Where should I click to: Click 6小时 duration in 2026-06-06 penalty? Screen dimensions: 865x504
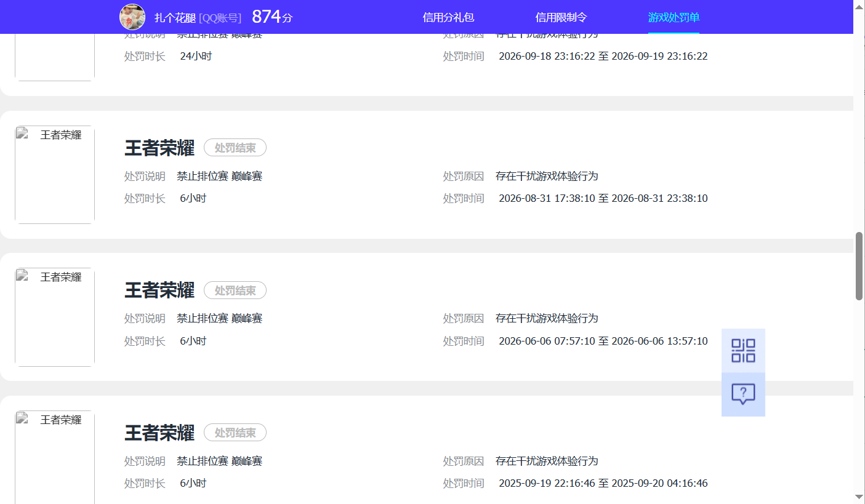point(193,341)
